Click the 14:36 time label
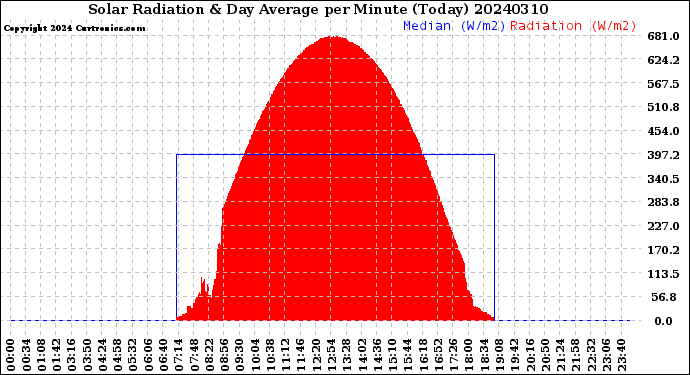This screenshot has height=375, width=690. pos(378,355)
